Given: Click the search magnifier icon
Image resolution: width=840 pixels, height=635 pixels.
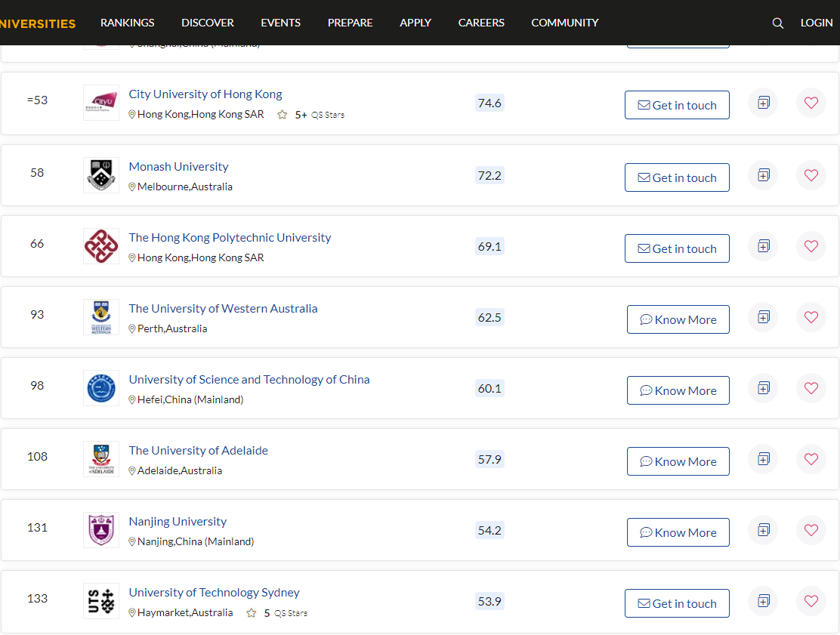Looking at the screenshot, I should 778,23.
